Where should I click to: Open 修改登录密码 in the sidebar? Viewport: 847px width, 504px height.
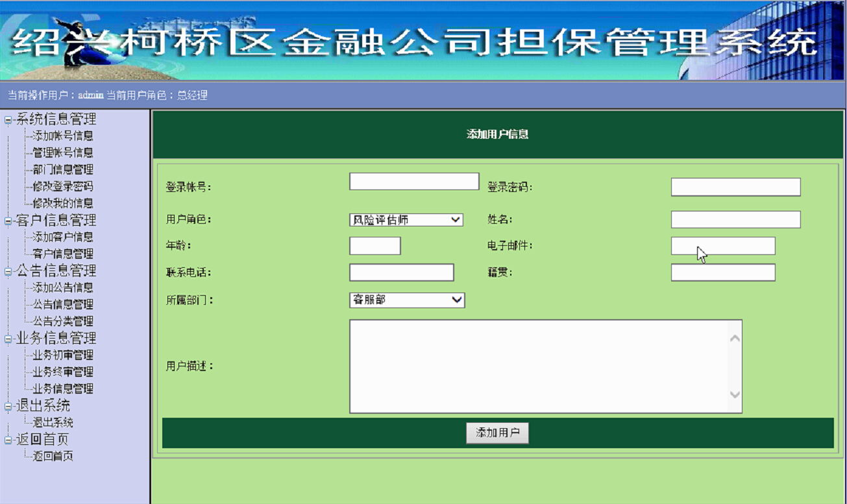point(63,187)
